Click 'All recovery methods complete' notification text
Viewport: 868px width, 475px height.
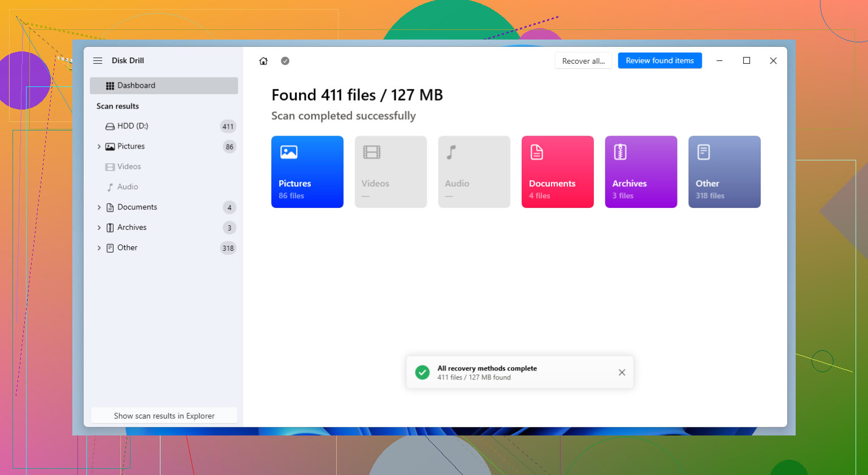tap(487, 368)
